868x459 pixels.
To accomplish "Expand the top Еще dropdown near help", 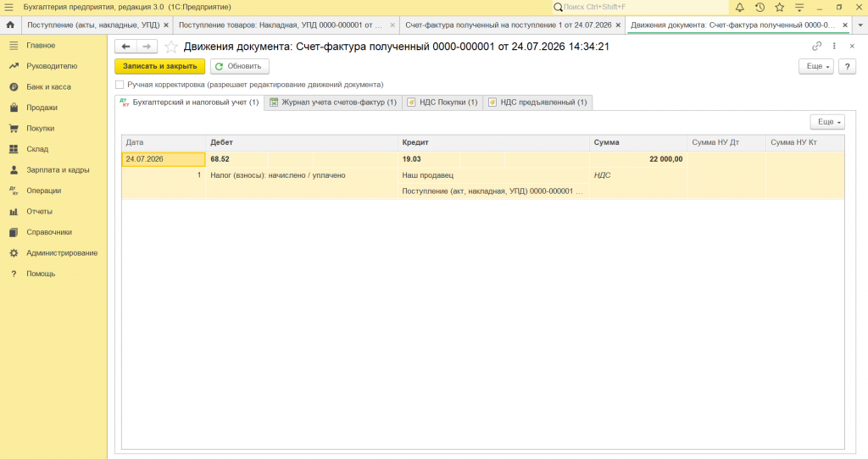I will click(x=816, y=66).
